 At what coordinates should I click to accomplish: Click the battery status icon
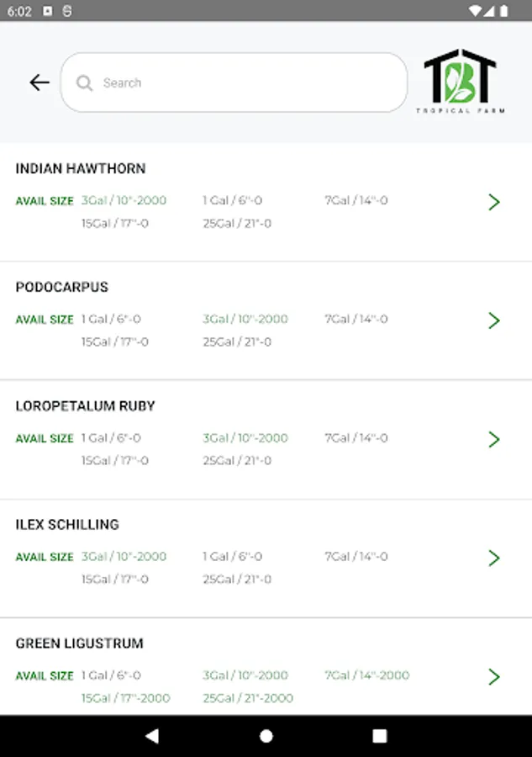pyautogui.click(x=504, y=11)
